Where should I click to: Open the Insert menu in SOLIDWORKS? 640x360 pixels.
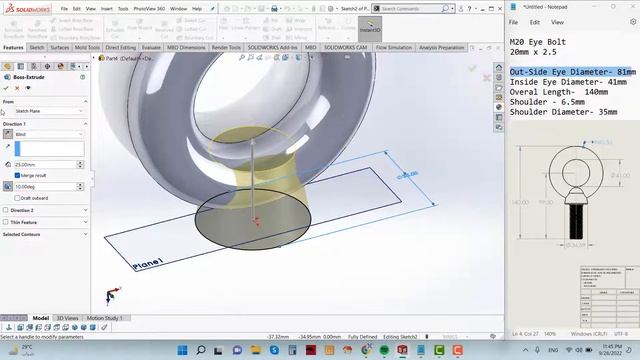[107, 9]
